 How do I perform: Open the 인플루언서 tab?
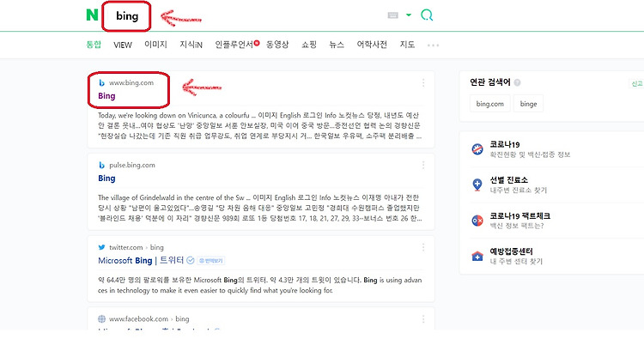pyautogui.click(x=234, y=45)
